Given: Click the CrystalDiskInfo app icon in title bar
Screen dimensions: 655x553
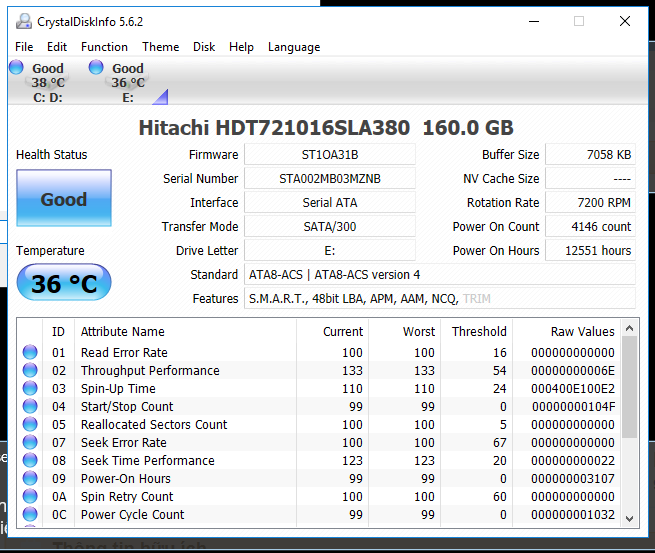Looking at the screenshot, I should pos(24,21).
